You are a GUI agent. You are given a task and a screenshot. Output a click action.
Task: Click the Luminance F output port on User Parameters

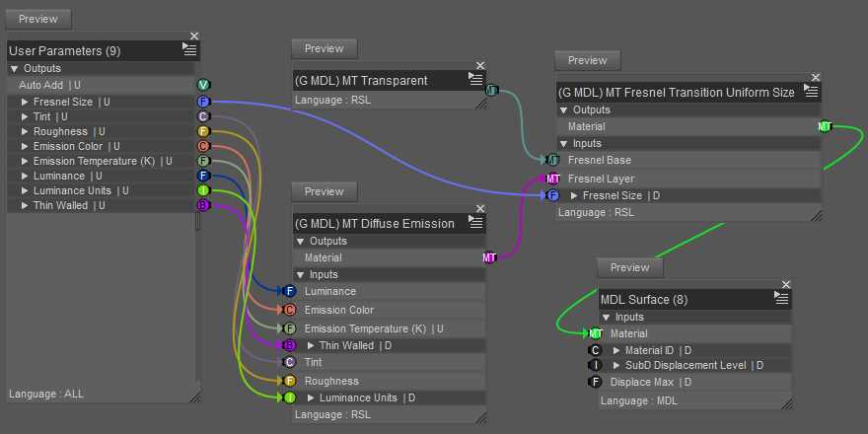click(x=204, y=176)
